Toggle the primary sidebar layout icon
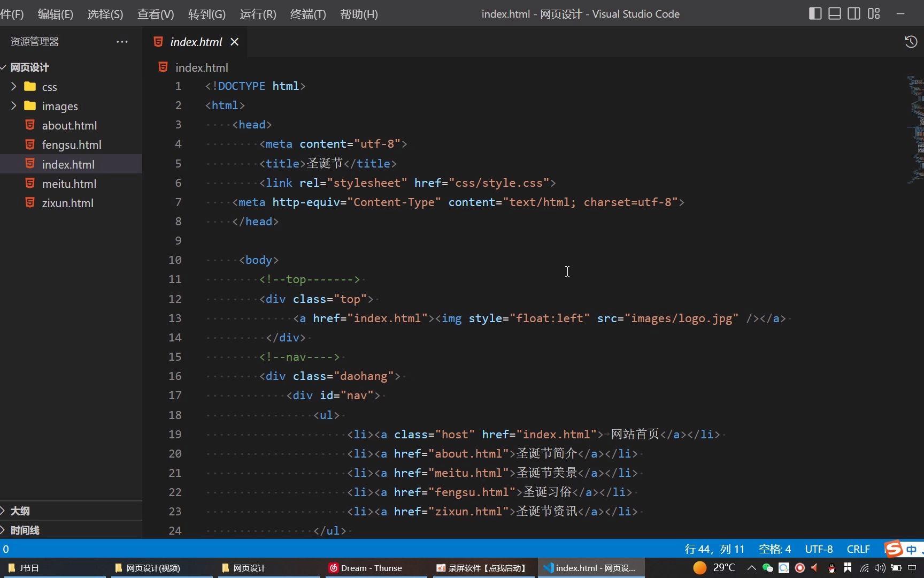Image resolution: width=924 pixels, height=578 pixels. coord(815,14)
